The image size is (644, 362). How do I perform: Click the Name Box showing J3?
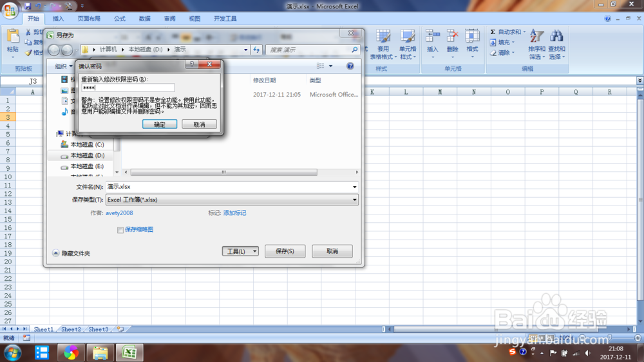click(33, 81)
